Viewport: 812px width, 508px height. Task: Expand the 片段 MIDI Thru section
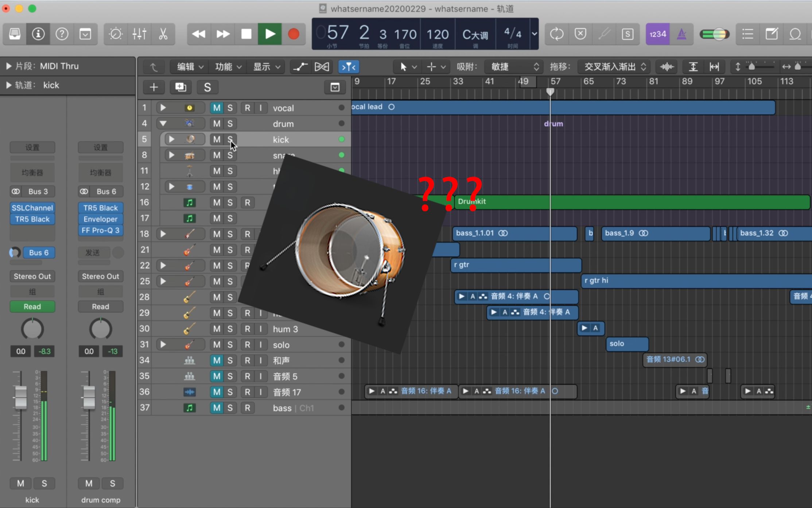coord(8,66)
